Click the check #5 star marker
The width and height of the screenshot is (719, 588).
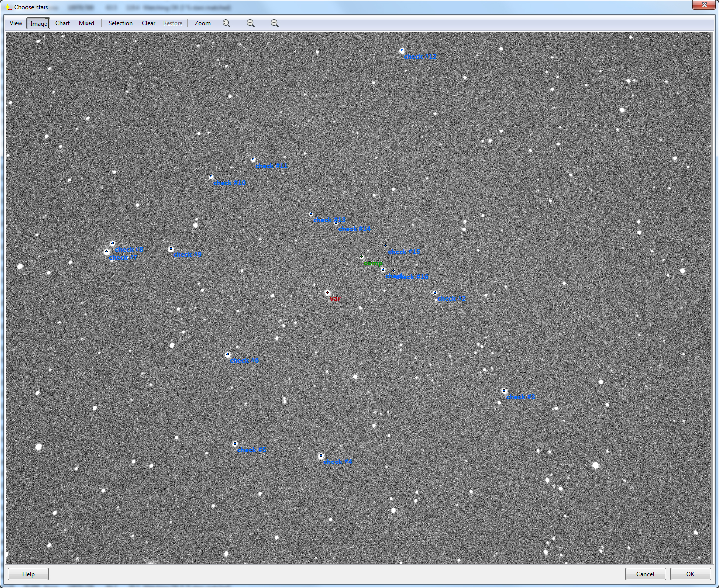coord(235,444)
